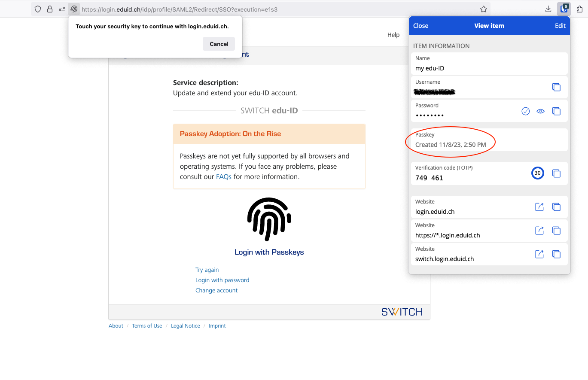The height and width of the screenshot is (380, 588).
Task: Click the TOTP countdown timer circle
Action: pos(537,173)
